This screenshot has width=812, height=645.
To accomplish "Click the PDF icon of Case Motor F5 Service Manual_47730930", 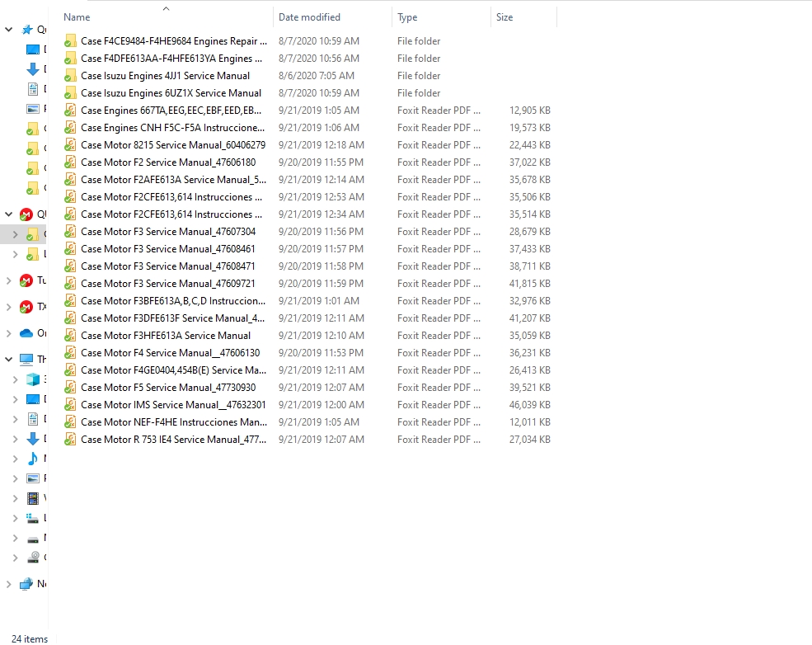I will pyautogui.click(x=70, y=388).
